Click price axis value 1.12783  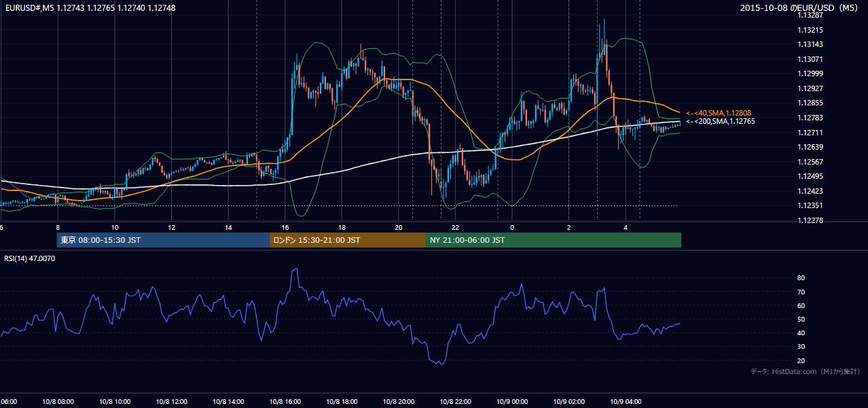(810, 118)
